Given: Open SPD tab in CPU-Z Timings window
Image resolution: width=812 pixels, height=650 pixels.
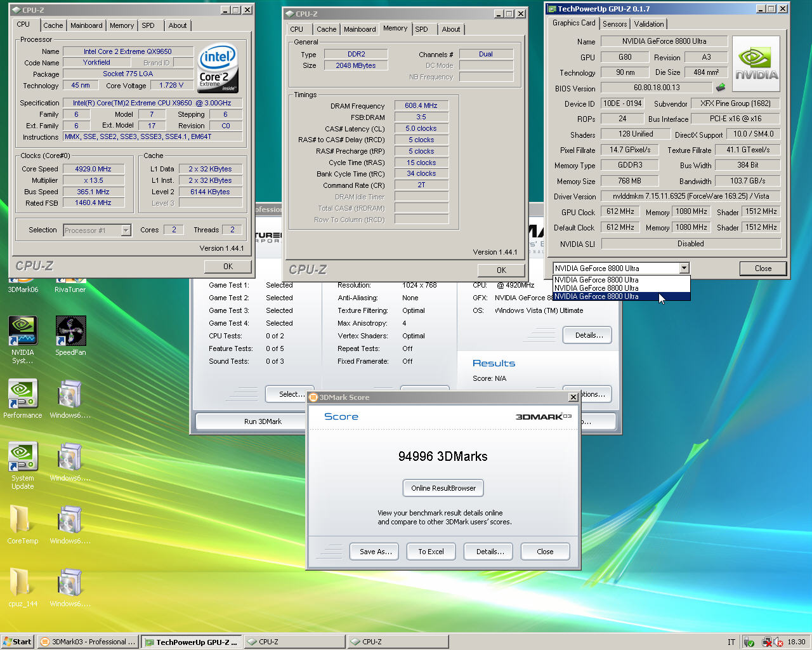Looking at the screenshot, I should 421,29.
